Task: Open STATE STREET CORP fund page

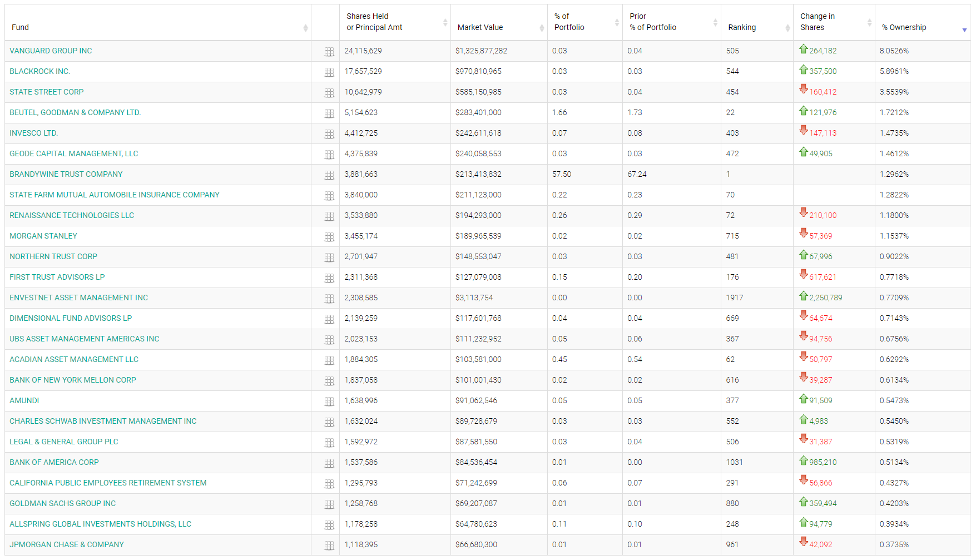Action: [x=46, y=92]
